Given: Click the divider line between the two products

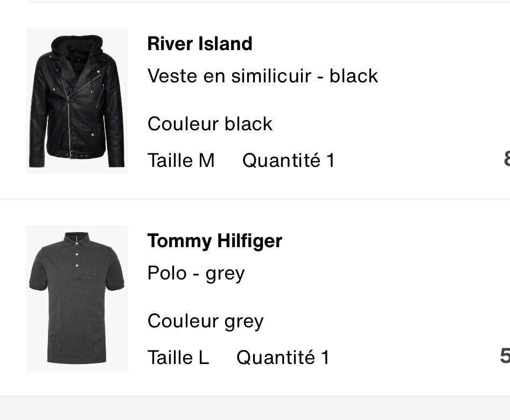Looking at the screenshot, I should pos(255,199).
